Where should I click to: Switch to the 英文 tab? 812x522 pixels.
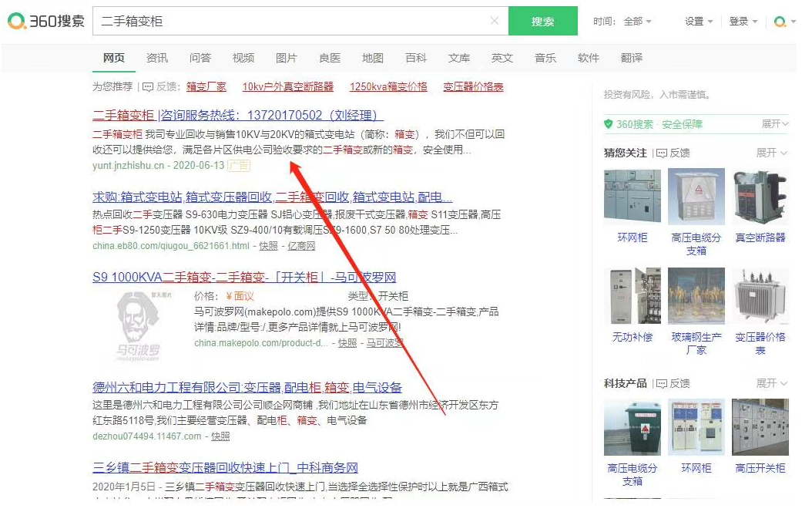(x=502, y=58)
